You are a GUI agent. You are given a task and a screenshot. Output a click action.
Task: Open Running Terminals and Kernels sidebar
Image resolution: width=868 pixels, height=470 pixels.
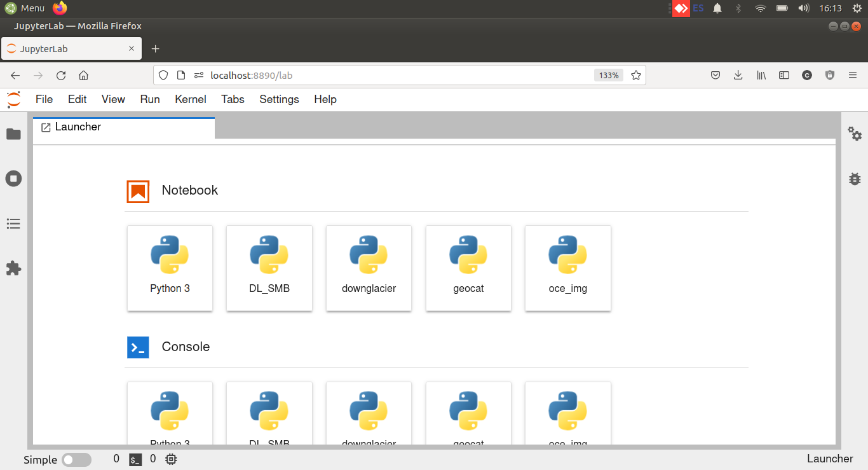pos(13,179)
